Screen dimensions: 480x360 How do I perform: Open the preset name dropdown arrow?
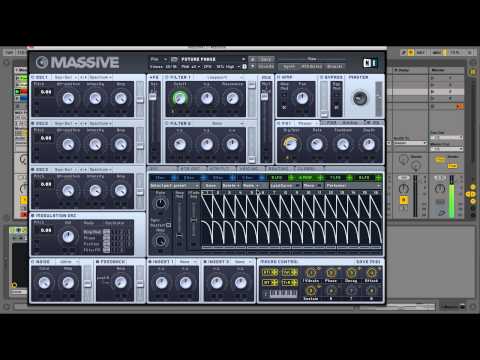tap(243, 59)
